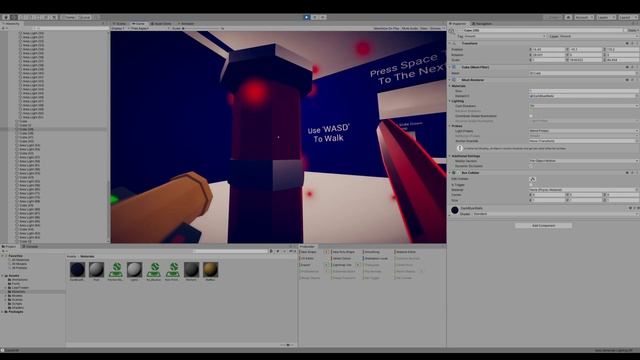This screenshot has height=360, width=640.
Task: Click the dark blue material preview sphere
Action: (x=455, y=210)
